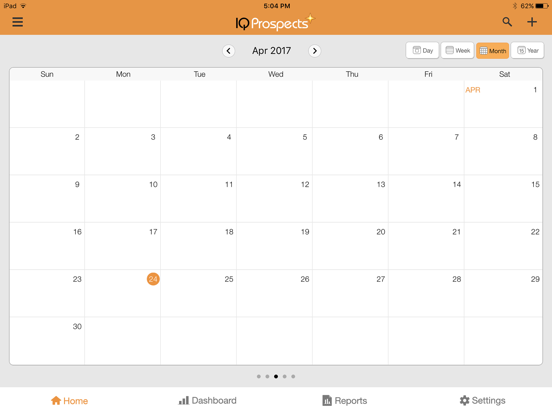Tap the Fri column header
Screen dimensions: 552x414
pyautogui.click(x=428, y=74)
